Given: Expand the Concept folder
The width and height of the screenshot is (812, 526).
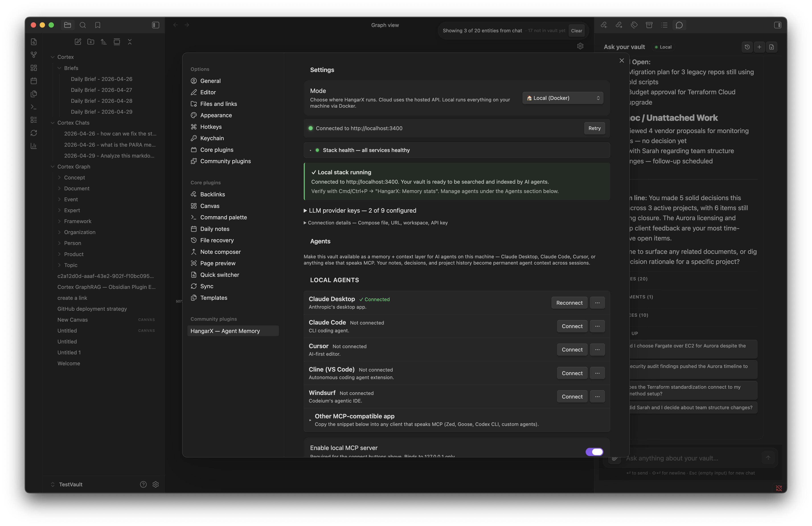Looking at the screenshot, I should [x=74, y=177].
